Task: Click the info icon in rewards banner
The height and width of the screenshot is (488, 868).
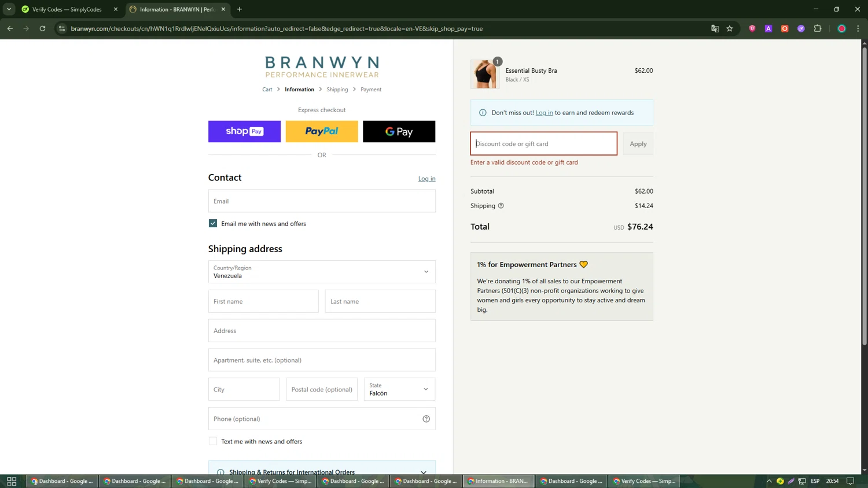Action: 483,113
